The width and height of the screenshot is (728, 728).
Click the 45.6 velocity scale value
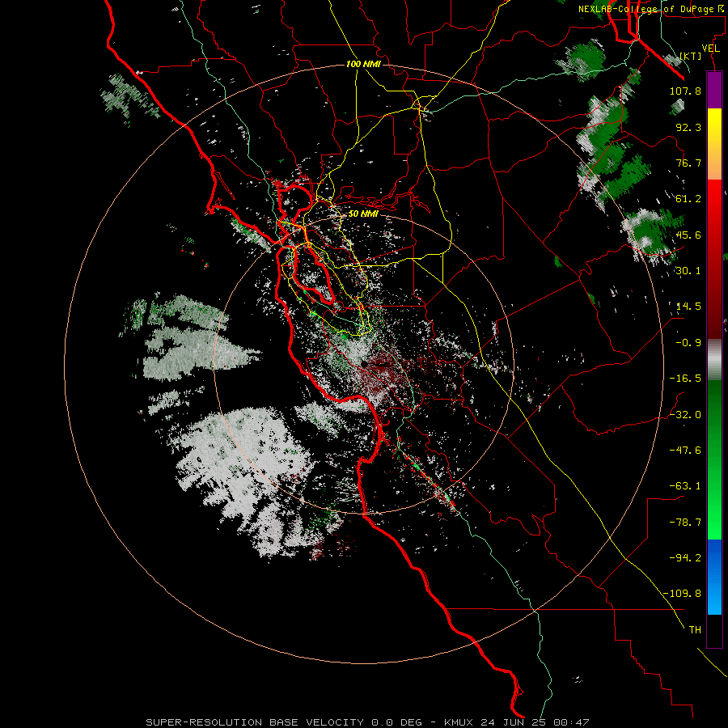click(688, 235)
